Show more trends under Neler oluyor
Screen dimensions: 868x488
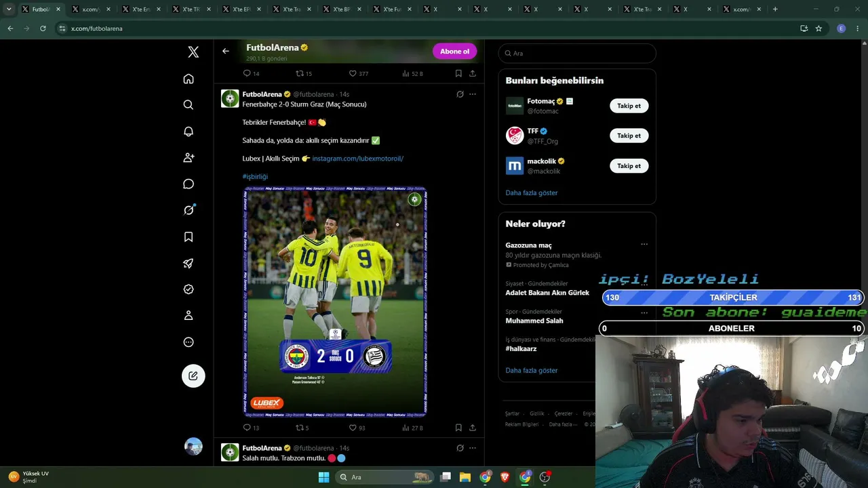tap(532, 370)
